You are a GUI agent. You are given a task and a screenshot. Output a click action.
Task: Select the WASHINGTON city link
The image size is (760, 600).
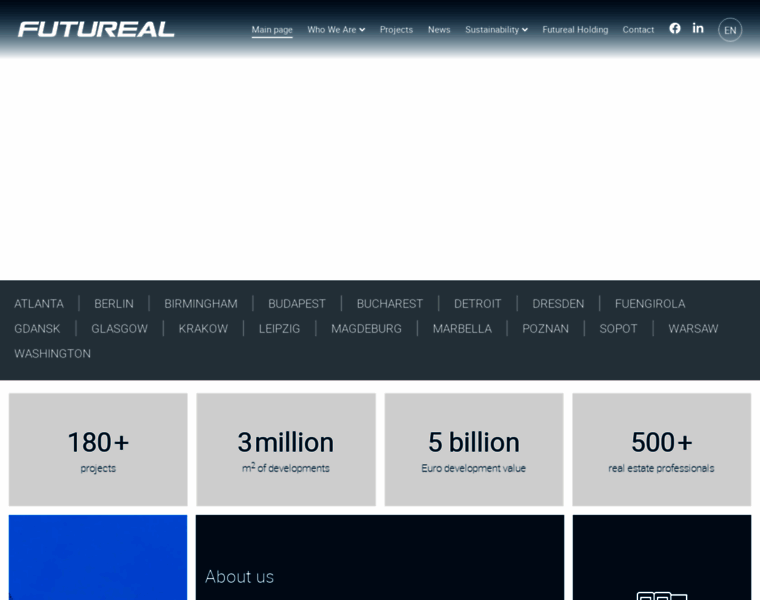[x=52, y=353]
